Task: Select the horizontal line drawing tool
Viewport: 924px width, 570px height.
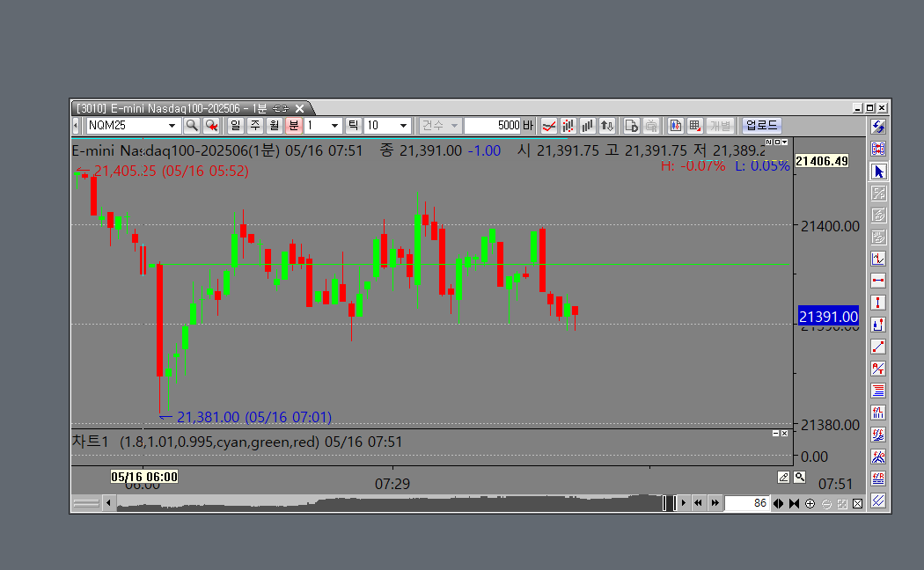Action: (x=877, y=281)
